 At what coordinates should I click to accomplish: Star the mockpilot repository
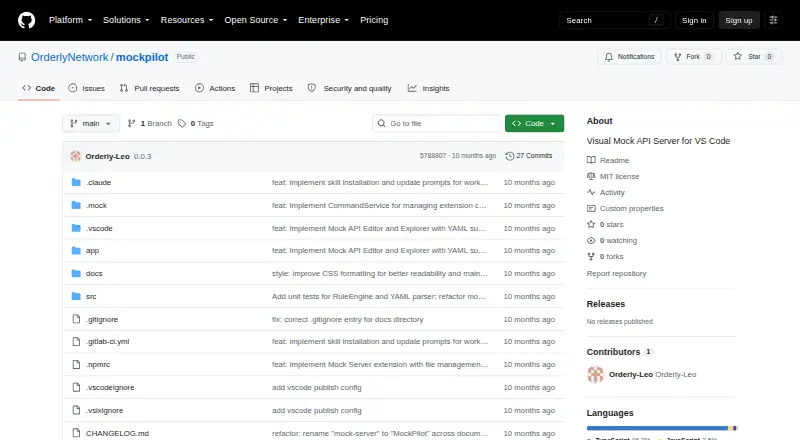754,57
